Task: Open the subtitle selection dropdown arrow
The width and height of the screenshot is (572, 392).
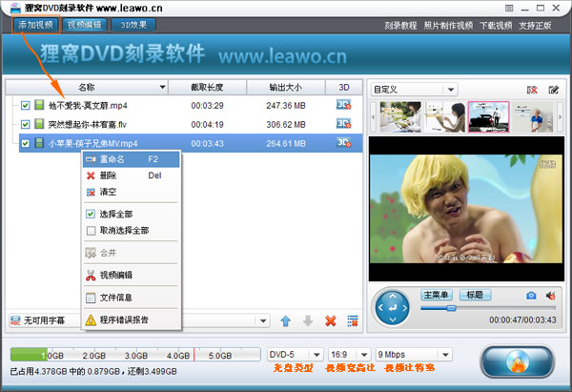Action: [x=263, y=320]
